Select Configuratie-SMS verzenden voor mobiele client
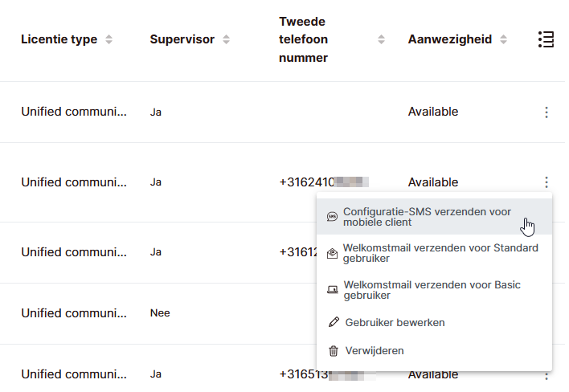 (427, 217)
